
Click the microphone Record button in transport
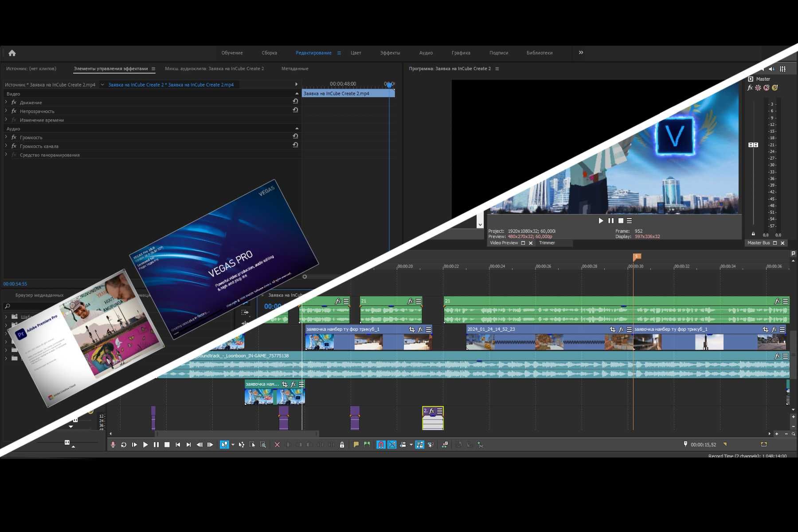pos(113,445)
